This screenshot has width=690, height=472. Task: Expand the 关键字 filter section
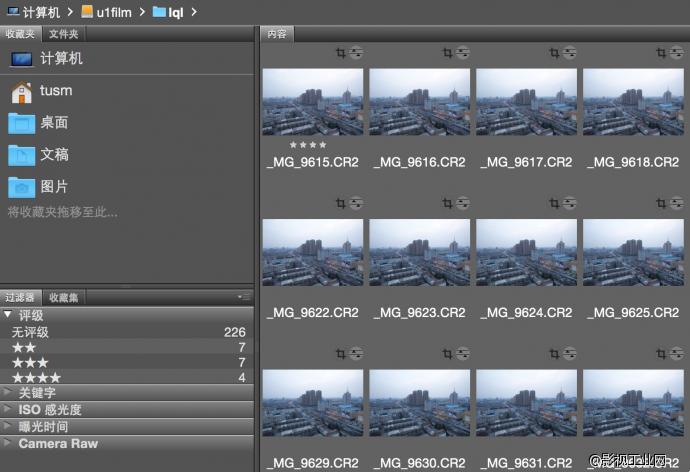pos(7,392)
